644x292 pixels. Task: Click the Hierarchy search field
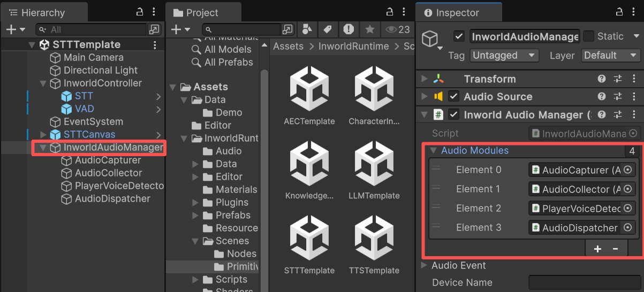pyautogui.click(x=91, y=29)
